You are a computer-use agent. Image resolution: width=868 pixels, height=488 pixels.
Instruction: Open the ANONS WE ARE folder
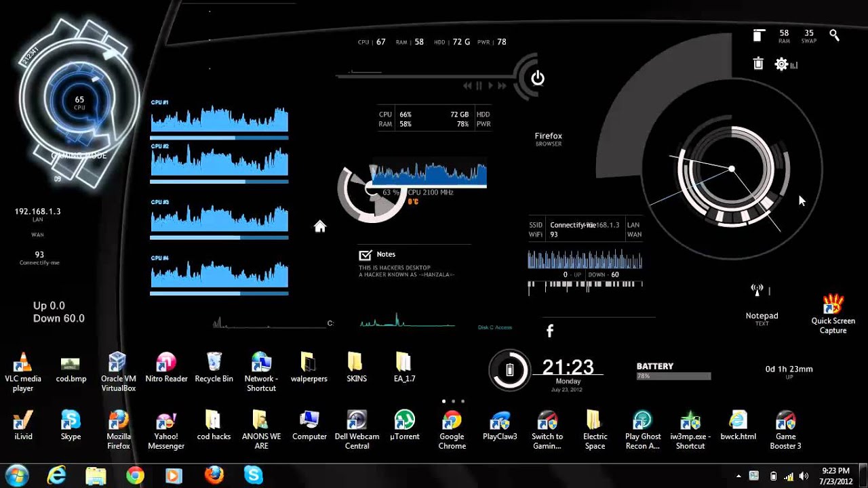[x=261, y=430]
